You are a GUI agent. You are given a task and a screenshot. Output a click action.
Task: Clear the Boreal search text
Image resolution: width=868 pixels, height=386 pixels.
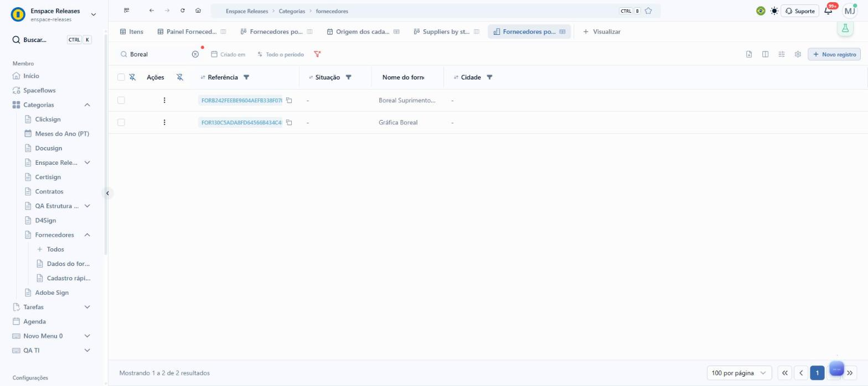pyautogui.click(x=195, y=54)
